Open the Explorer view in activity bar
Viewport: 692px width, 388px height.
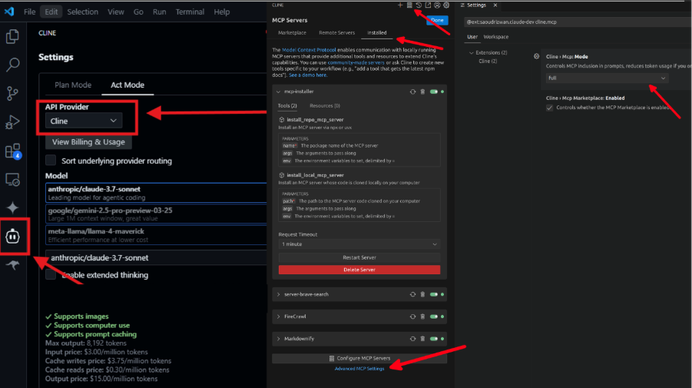(x=12, y=36)
